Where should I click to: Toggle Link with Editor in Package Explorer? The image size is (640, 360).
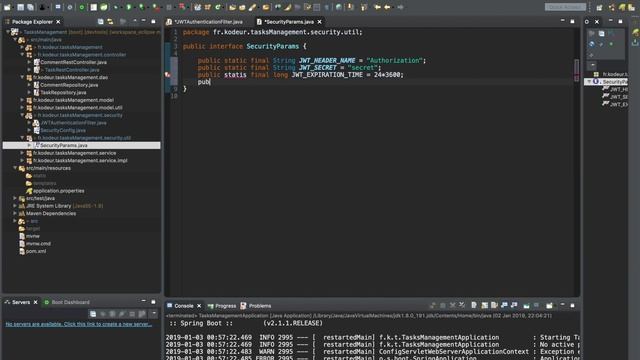click(110, 22)
